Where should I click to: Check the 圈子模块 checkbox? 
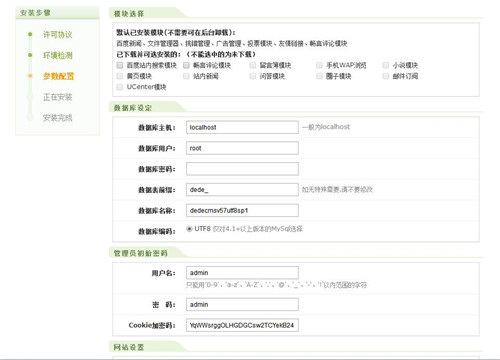tap(319, 76)
